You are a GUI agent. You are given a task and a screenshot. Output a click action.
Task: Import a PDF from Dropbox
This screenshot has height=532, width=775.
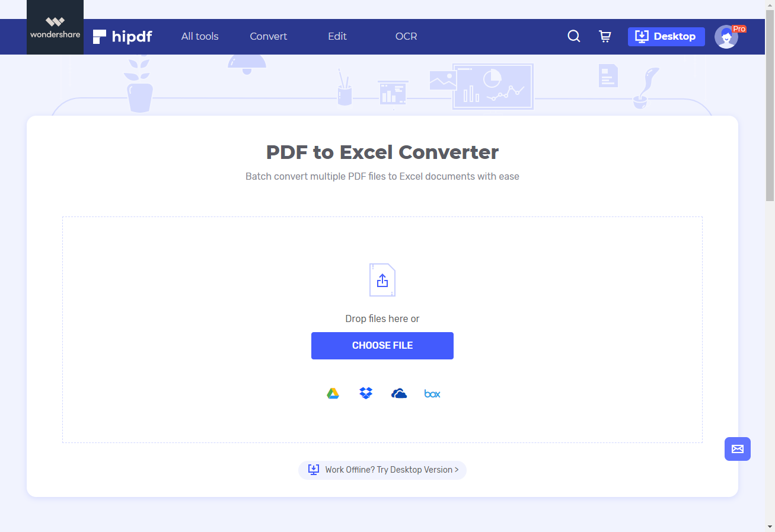click(x=366, y=393)
